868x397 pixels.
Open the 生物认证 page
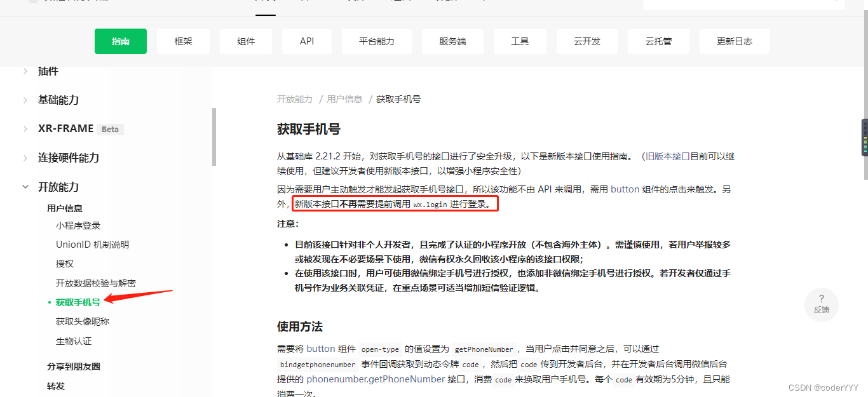point(74,341)
